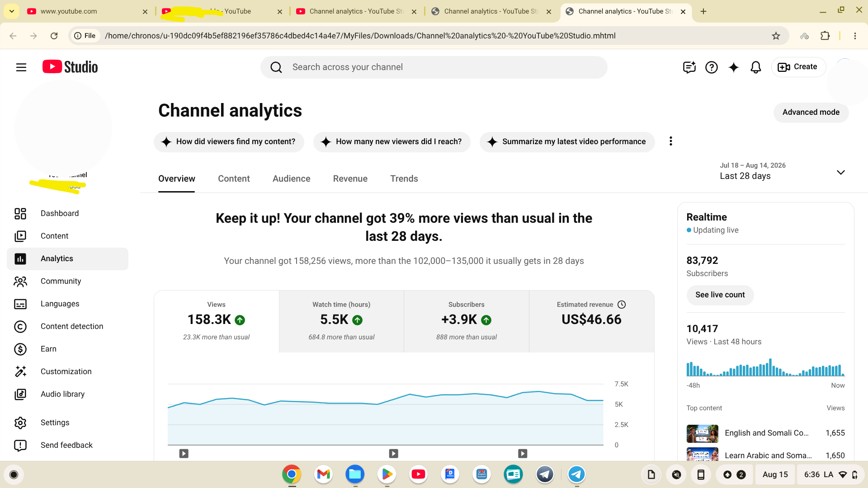The height and width of the screenshot is (488, 868).
Task: Open Settings in the Studio sidebar
Action: point(68,422)
